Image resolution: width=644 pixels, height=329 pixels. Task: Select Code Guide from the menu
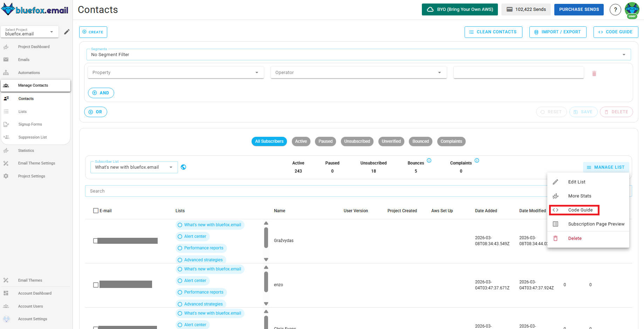[x=580, y=210]
